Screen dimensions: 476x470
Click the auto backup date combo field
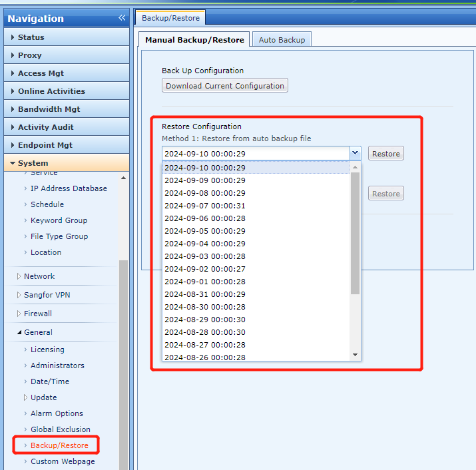256,153
